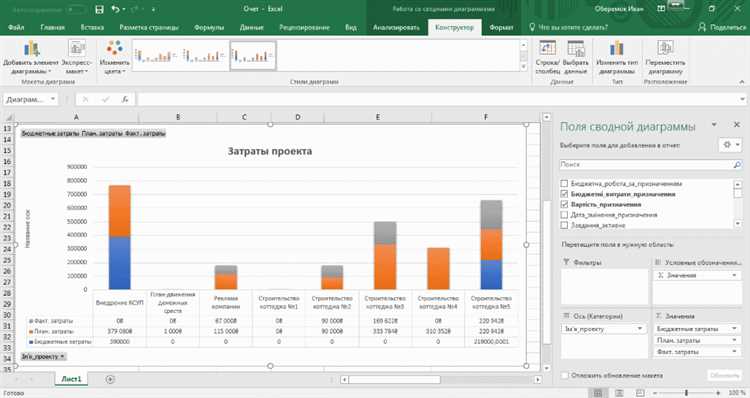Open the Name Box dropdown
This screenshot has width=750, height=398.
[x=53, y=99]
